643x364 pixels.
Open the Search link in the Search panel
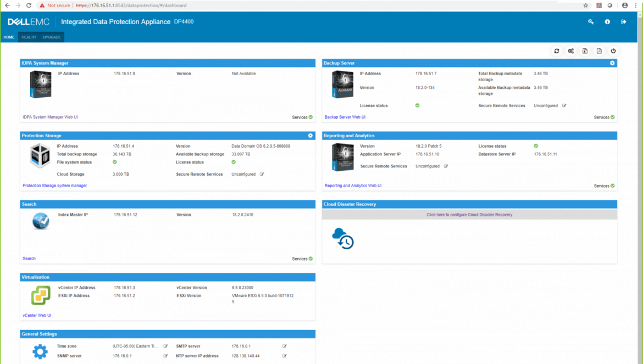[29, 259]
